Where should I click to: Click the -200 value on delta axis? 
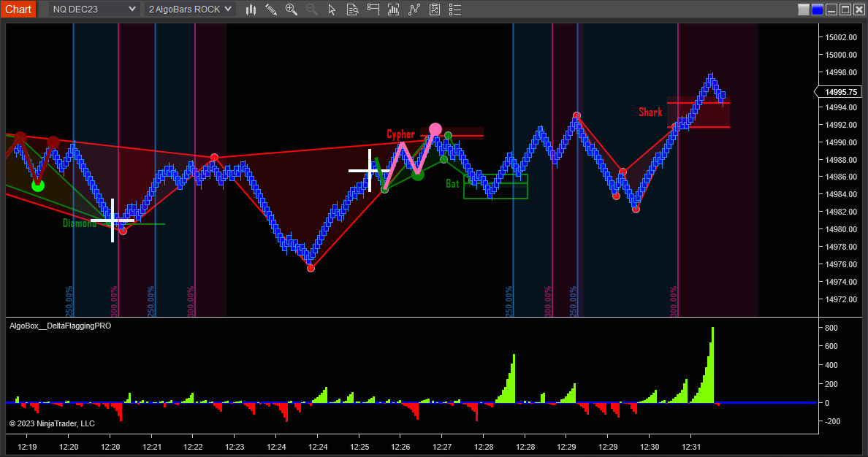pyautogui.click(x=832, y=421)
